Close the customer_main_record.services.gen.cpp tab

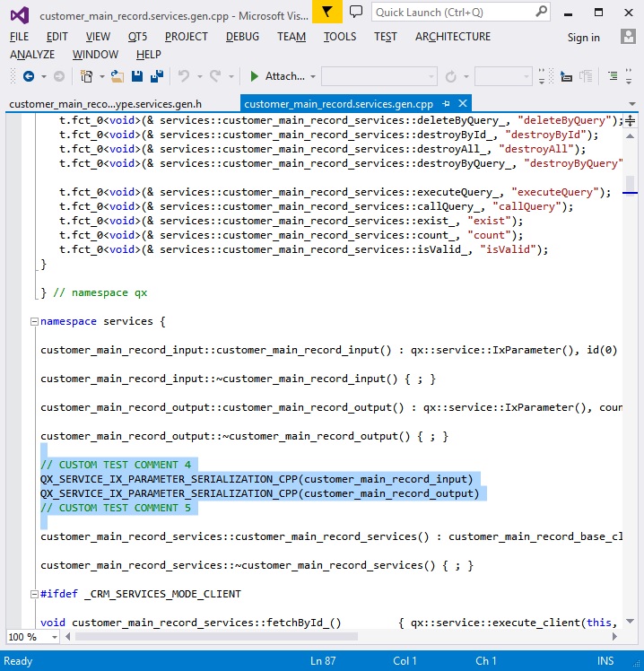(463, 103)
